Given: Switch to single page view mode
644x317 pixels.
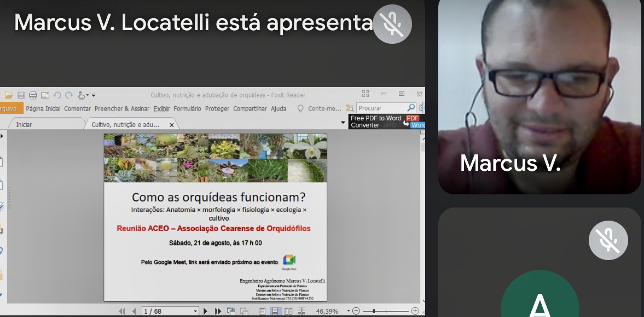Looking at the screenshot, I should [263, 311].
